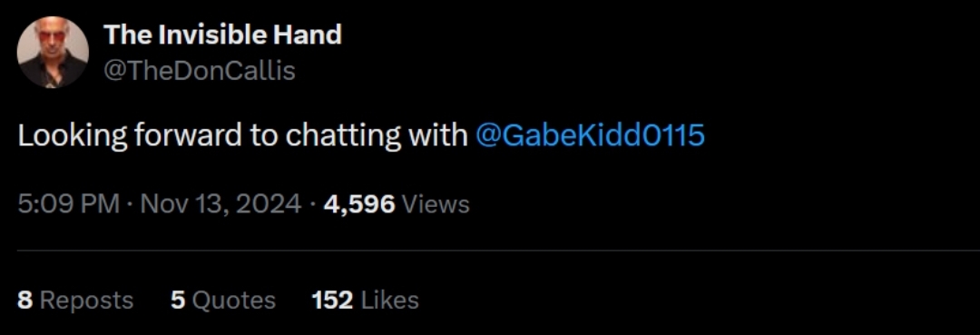Click the tweet text Looking forward to chatting

210,136
